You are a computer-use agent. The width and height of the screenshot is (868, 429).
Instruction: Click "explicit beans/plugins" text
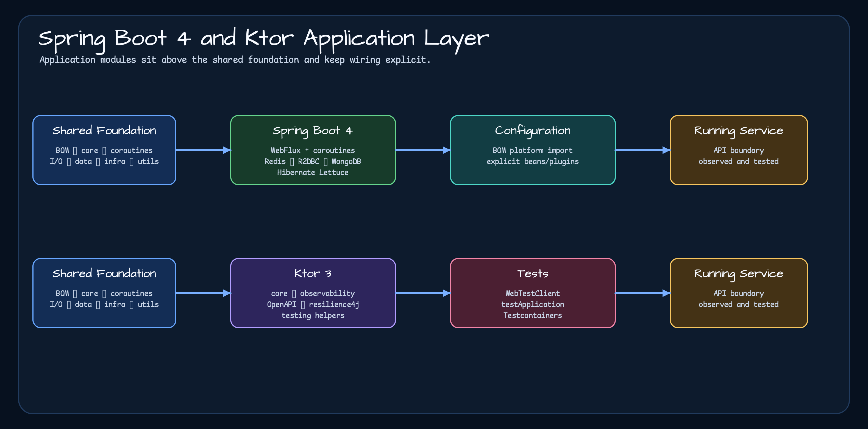[x=532, y=161]
